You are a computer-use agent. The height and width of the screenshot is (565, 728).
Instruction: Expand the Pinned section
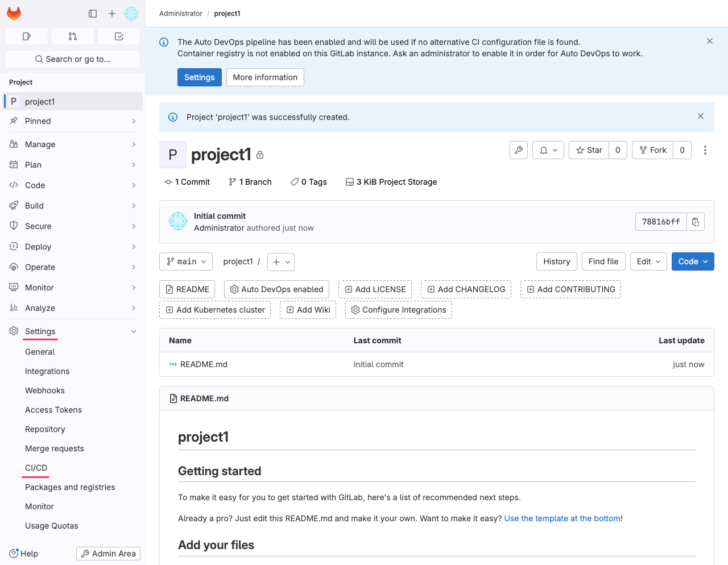pos(73,121)
